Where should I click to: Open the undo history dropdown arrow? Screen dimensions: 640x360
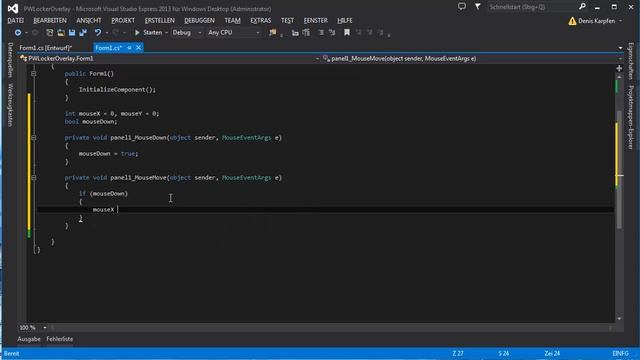(x=107, y=33)
